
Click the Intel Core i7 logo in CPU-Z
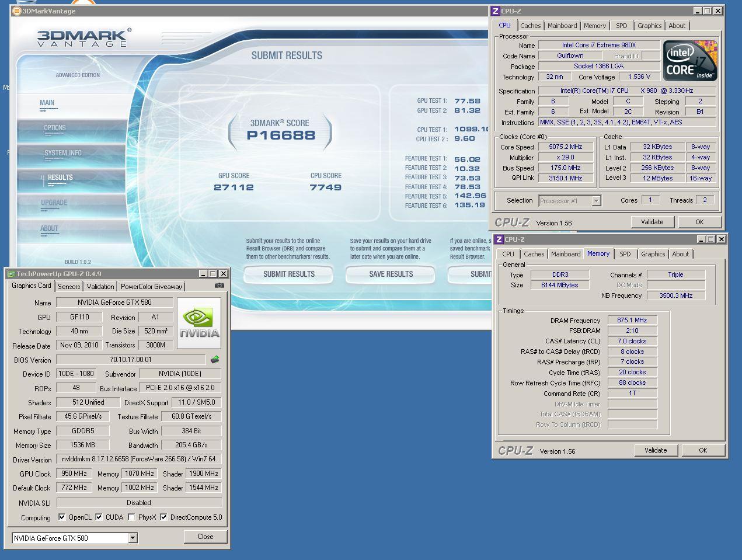pyautogui.click(x=690, y=61)
